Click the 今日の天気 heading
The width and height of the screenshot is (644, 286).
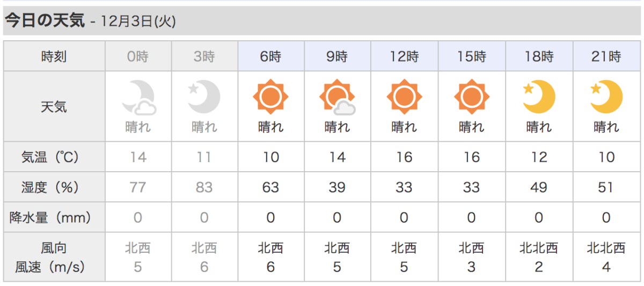[45, 20]
